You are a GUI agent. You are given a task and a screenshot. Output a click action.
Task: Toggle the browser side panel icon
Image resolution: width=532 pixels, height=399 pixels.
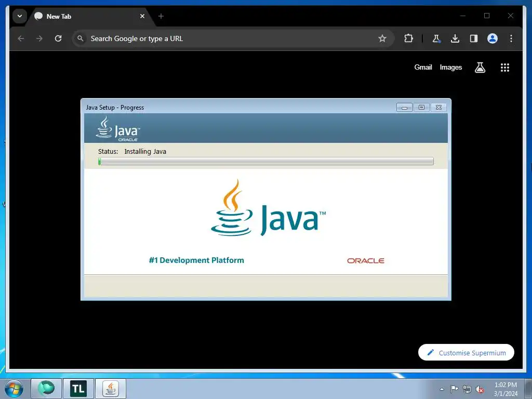(x=474, y=38)
